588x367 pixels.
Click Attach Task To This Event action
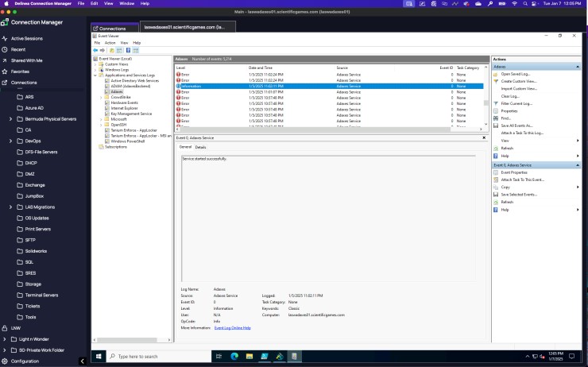[522, 180]
